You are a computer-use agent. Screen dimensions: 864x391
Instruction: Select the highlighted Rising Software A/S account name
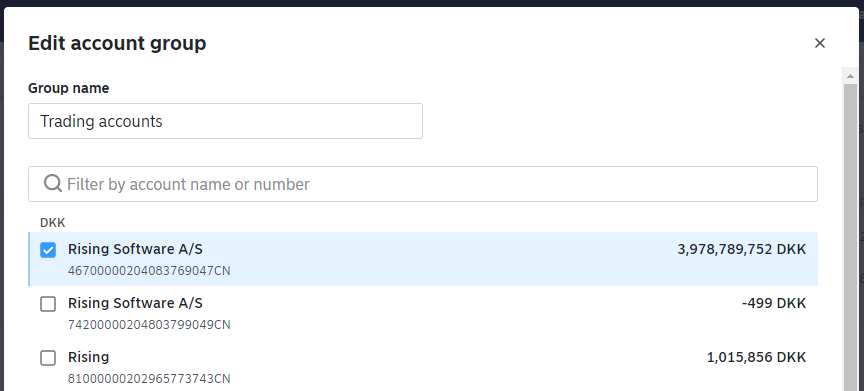click(135, 249)
